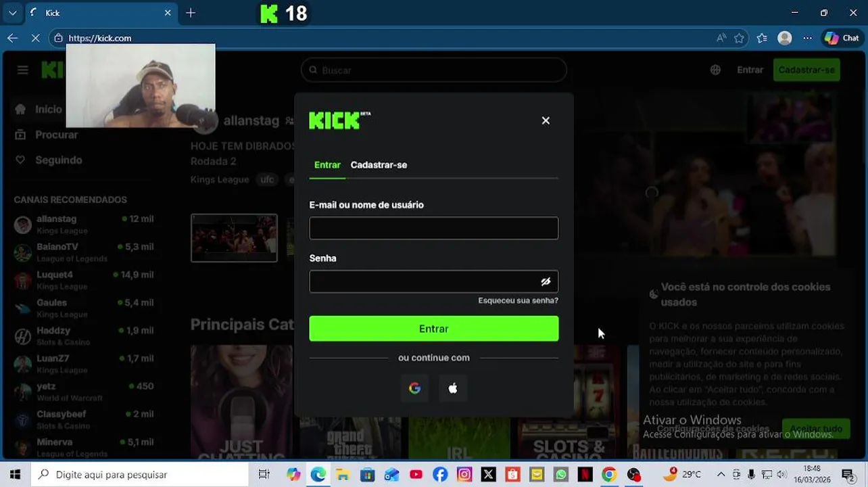Open the Grand Theft Auto category card
This screenshot has height=487, width=868.
[350, 438]
